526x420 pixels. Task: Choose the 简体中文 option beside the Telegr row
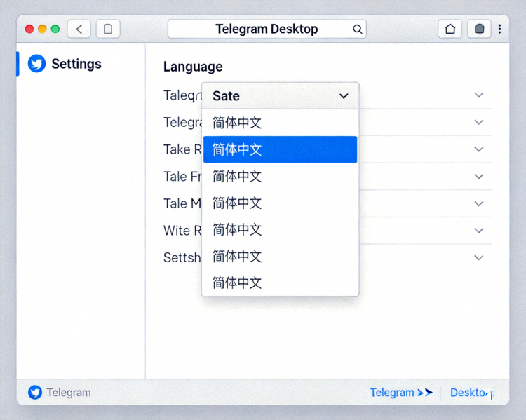(x=280, y=123)
